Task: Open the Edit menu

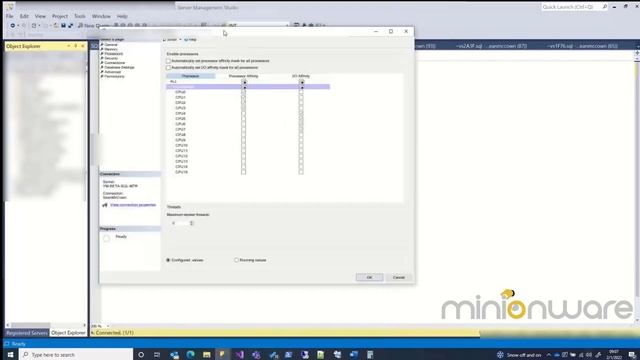Action: click(24, 16)
